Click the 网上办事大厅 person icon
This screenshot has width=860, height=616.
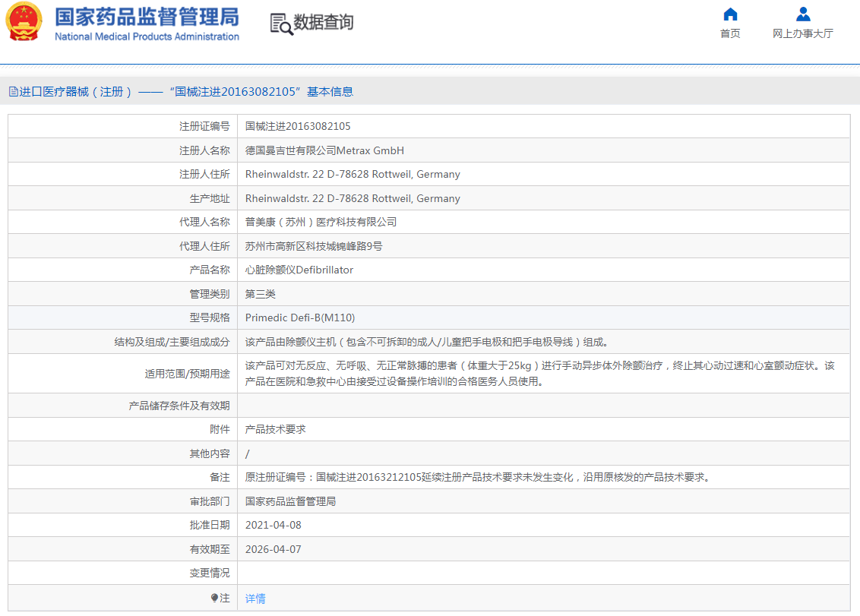click(x=802, y=13)
